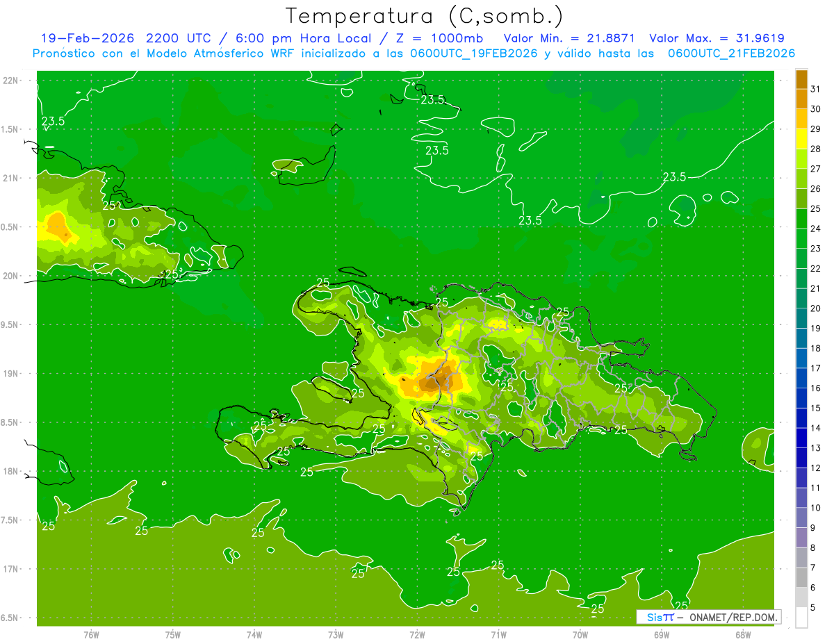
Task: Click the "21N" latitude axis label
Action: 12,178
